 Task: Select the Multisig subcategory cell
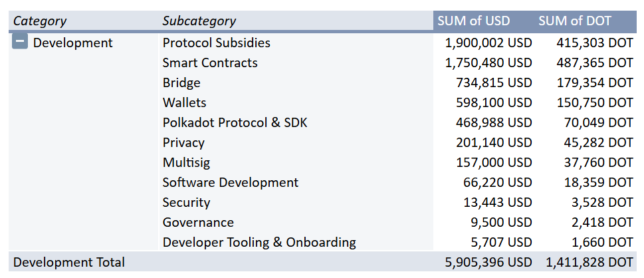point(186,162)
